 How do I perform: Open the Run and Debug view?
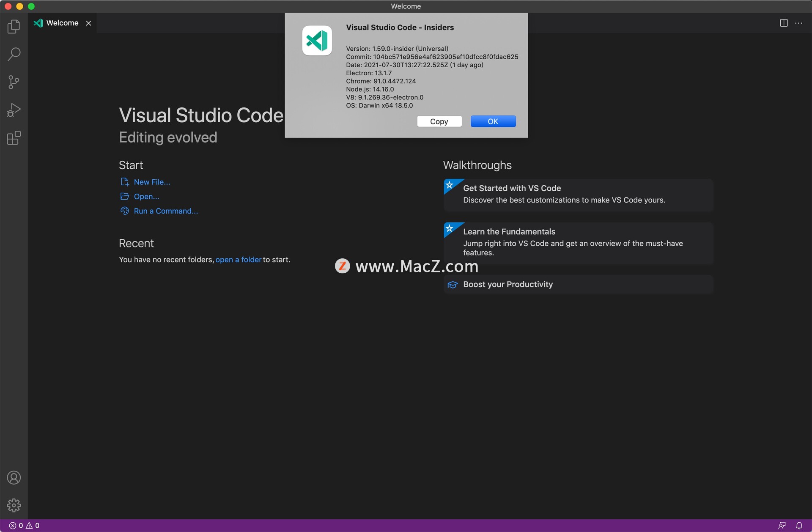pyautogui.click(x=14, y=110)
